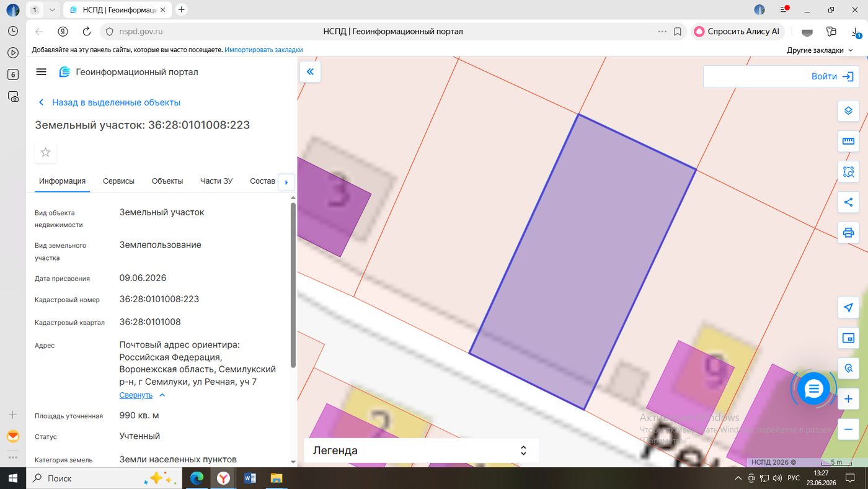The width and height of the screenshot is (868, 489).
Task: Click the map tool above zoom-in
Action: point(848,369)
